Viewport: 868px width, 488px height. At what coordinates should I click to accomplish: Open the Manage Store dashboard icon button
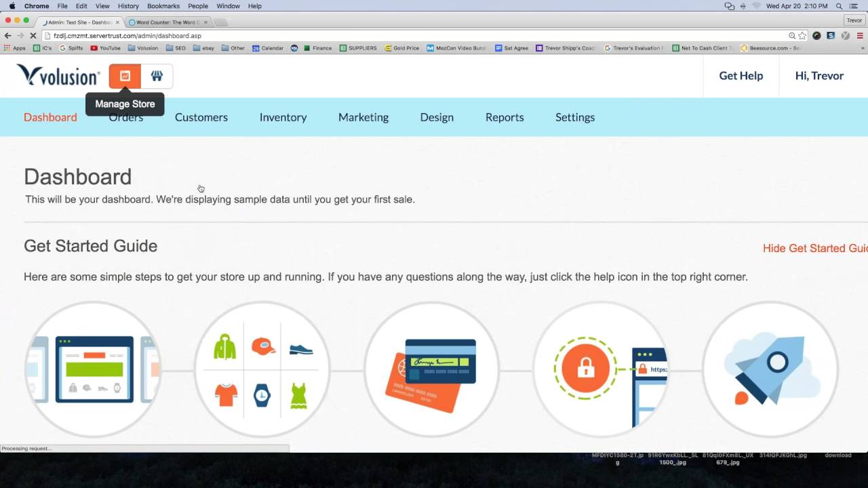pos(125,76)
